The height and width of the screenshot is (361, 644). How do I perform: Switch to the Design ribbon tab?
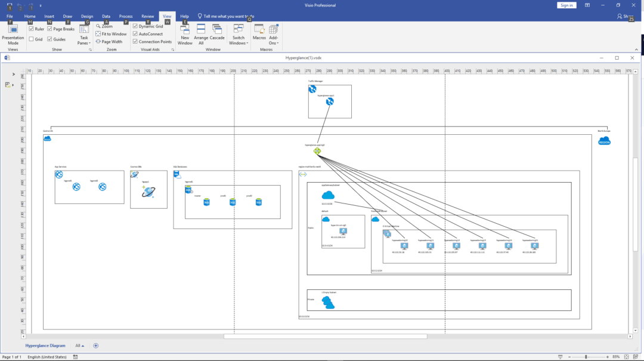86,16
